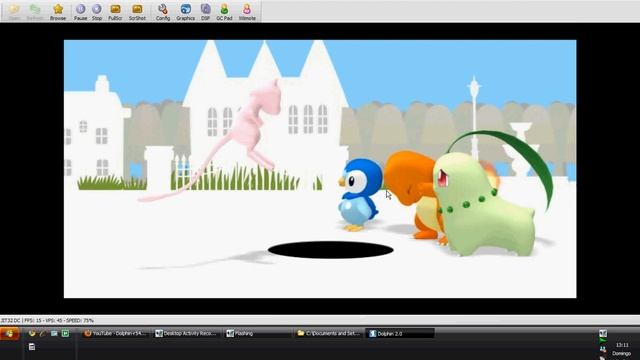Switch to the Flashing taskbar window

coord(258,333)
